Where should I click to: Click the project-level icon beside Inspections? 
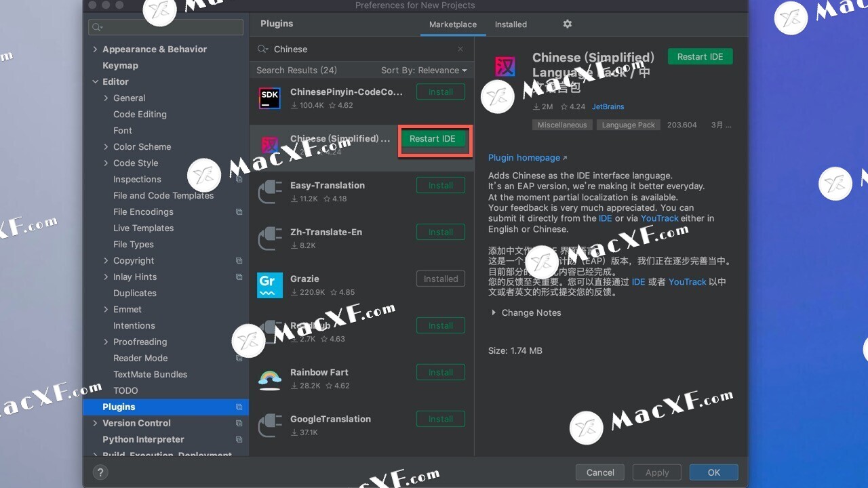[239, 179]
